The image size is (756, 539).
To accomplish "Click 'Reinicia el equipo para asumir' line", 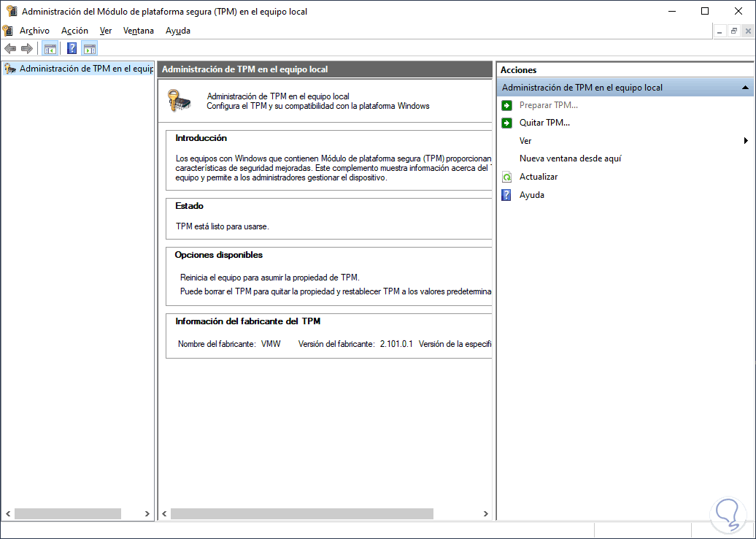I will point(270,278).
